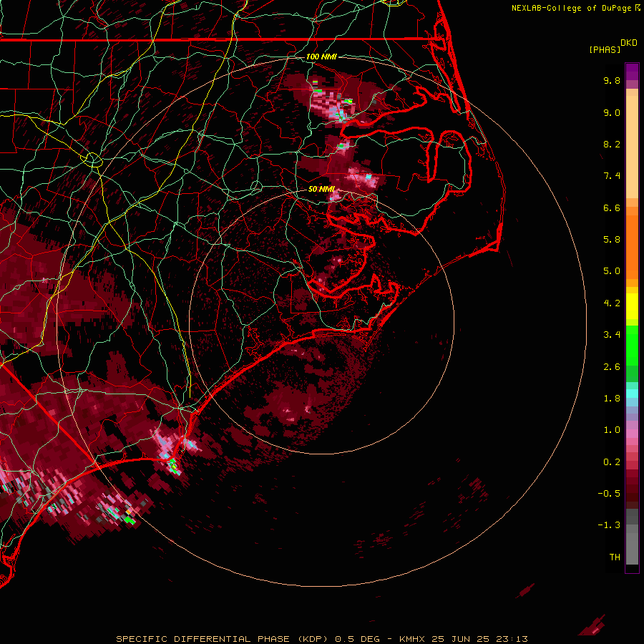This screenshot has height=644, width=644.
Task: Select the 5.8 scale label
Action: point(612,240)
